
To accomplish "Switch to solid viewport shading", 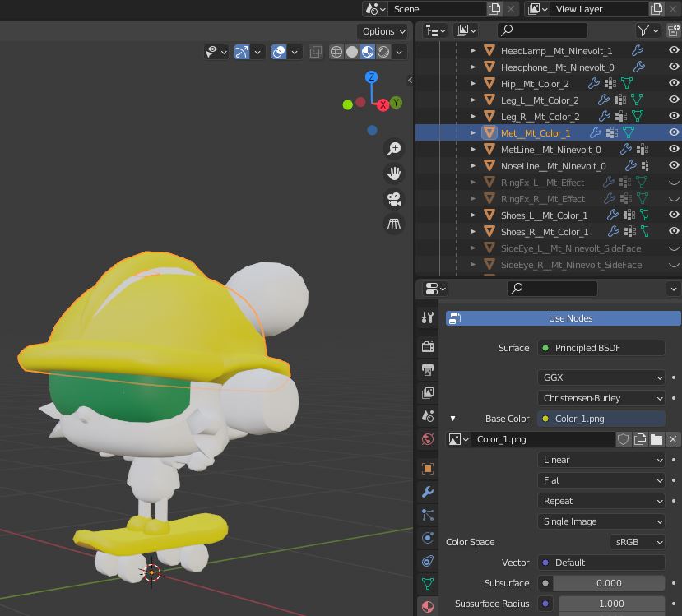I will pos(352,52).
